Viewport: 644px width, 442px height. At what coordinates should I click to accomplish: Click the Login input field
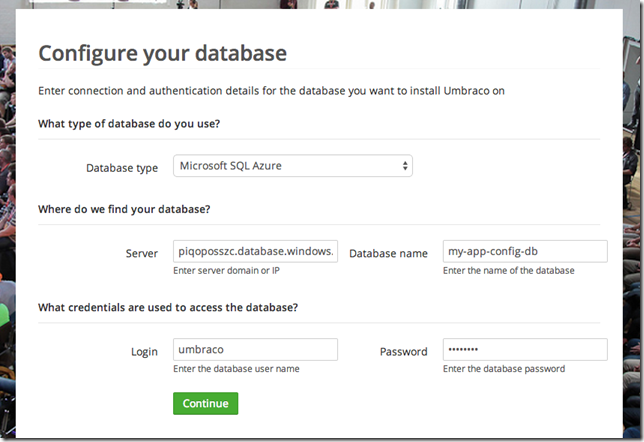point(255,350)
